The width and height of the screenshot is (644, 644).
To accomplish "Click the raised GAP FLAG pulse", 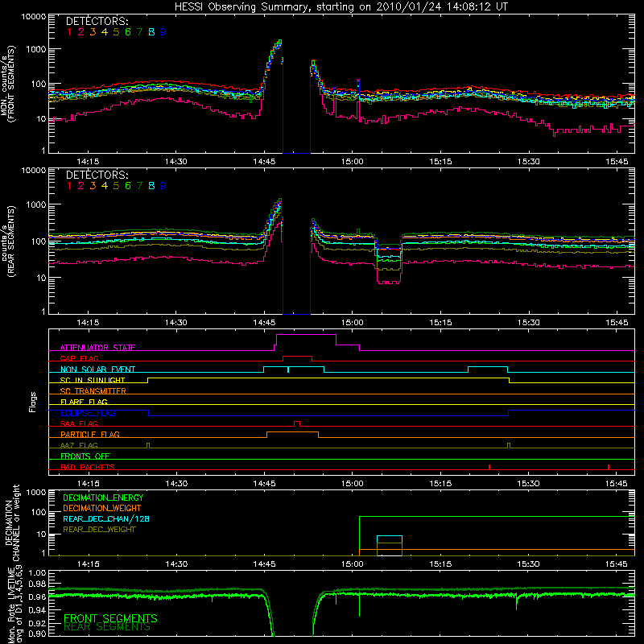I will click(297, 358).
